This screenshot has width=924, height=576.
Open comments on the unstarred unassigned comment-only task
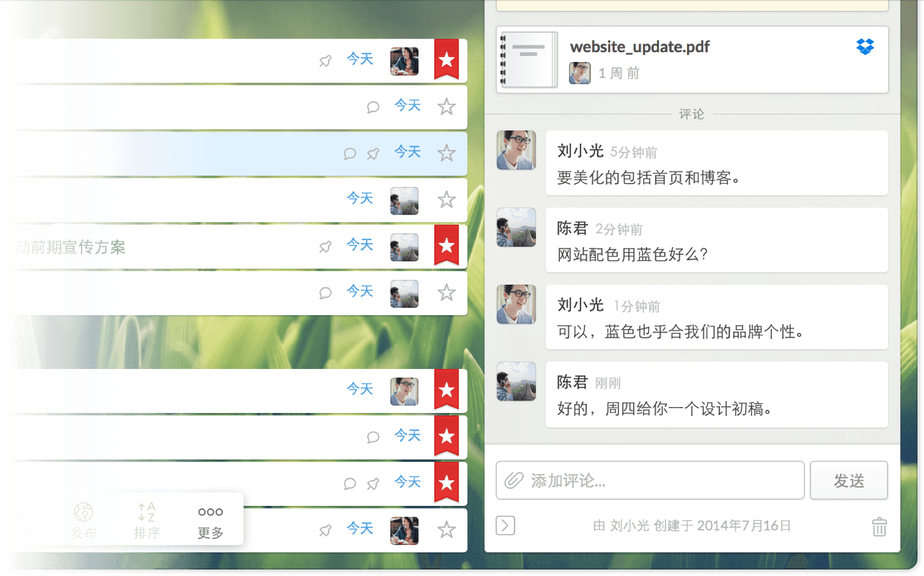(x=373, y=107)
